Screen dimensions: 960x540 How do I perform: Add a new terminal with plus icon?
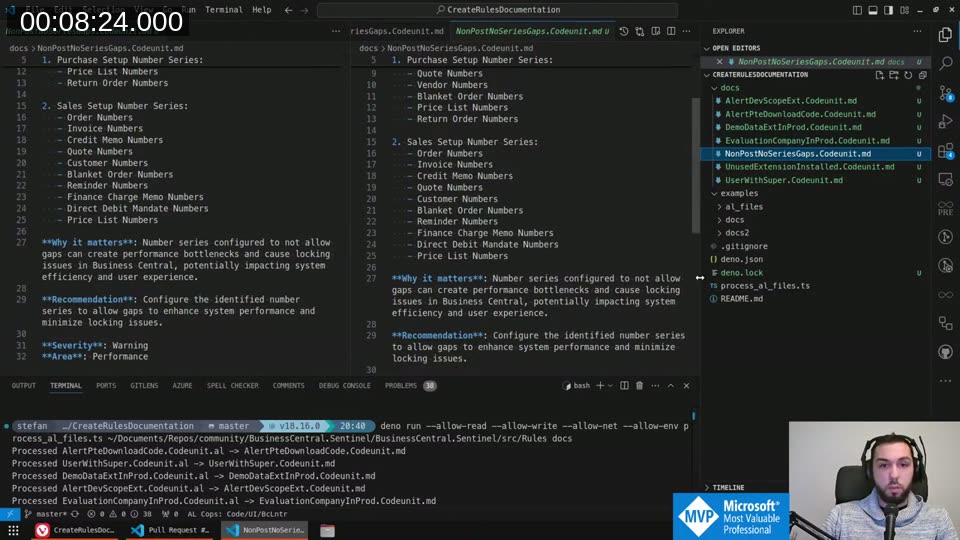tap(600, 386)
